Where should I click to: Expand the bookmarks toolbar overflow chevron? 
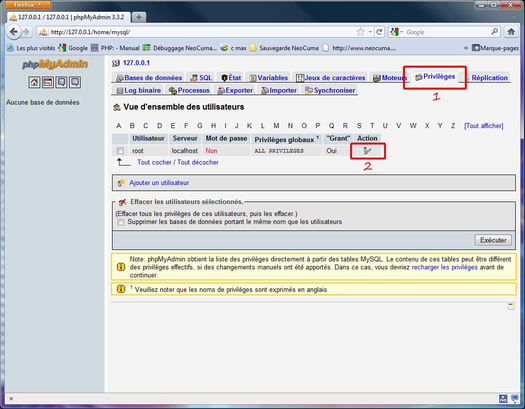point(466,48)
